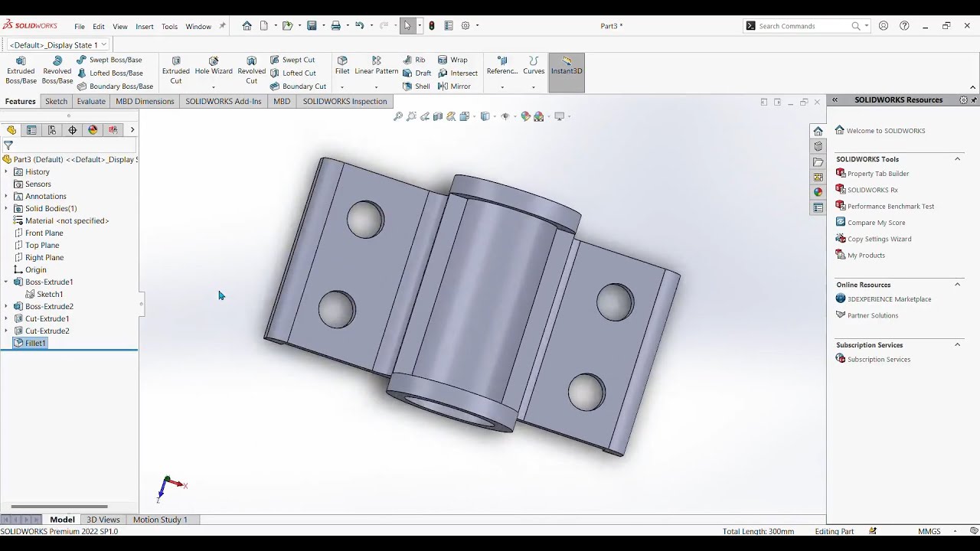Open Reference Geometry tools
Image resolution: width=980 pixels, height=551 pixels.
[x=502, y=66]
